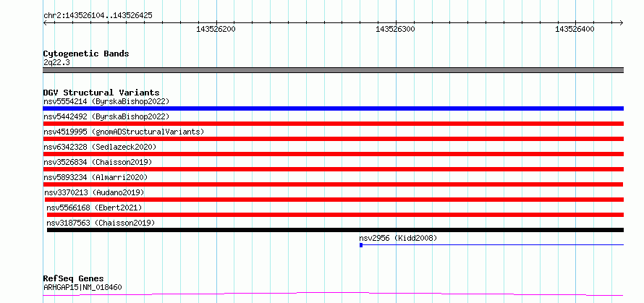644x303 pixels.
Task: Select the red nsv4519995 variant bar
Action: [333, 139]
